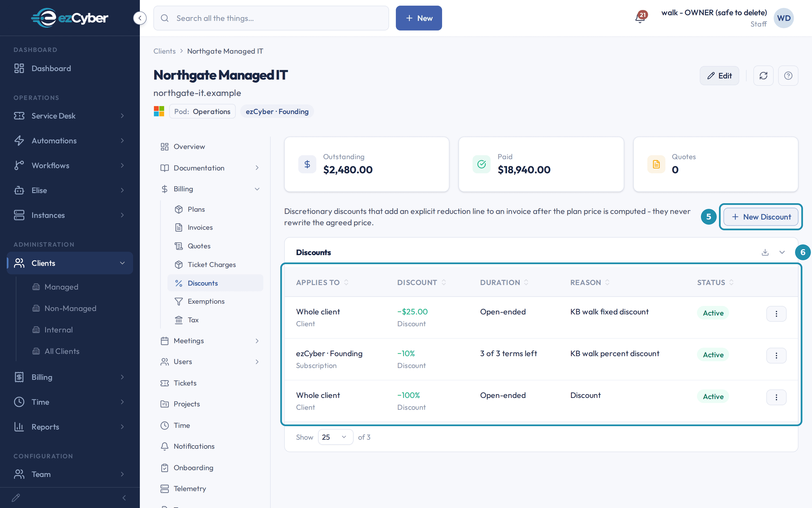812x508 pixels.
Task: Expand Service Desk in the sidebar
Action: tap(70, 116)
